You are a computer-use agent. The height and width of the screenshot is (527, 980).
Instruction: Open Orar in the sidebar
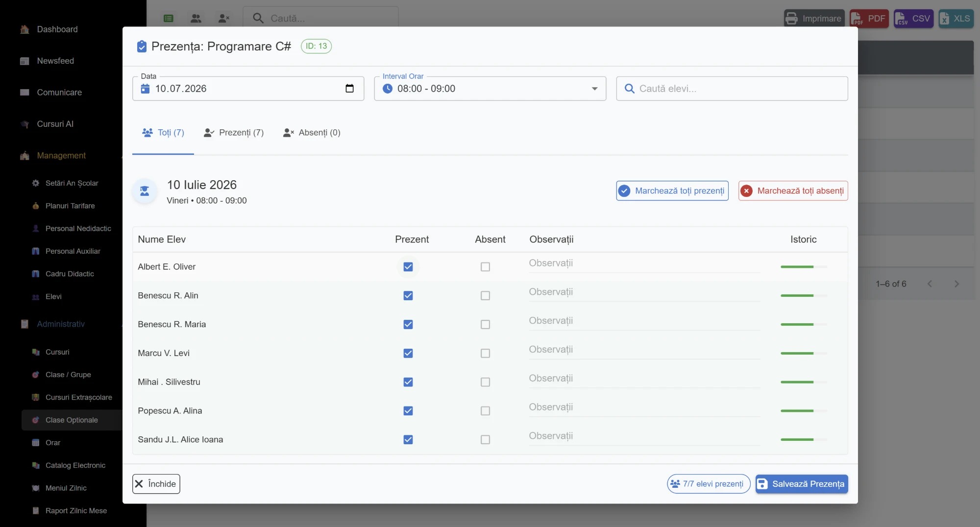pos(53,443)
